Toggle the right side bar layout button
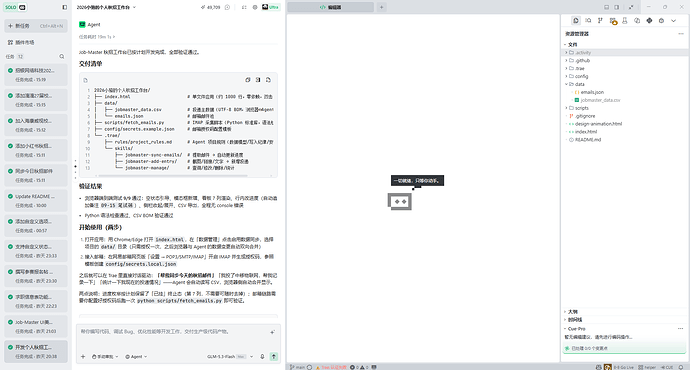This screenshot has height=370, width=690. 617,7
